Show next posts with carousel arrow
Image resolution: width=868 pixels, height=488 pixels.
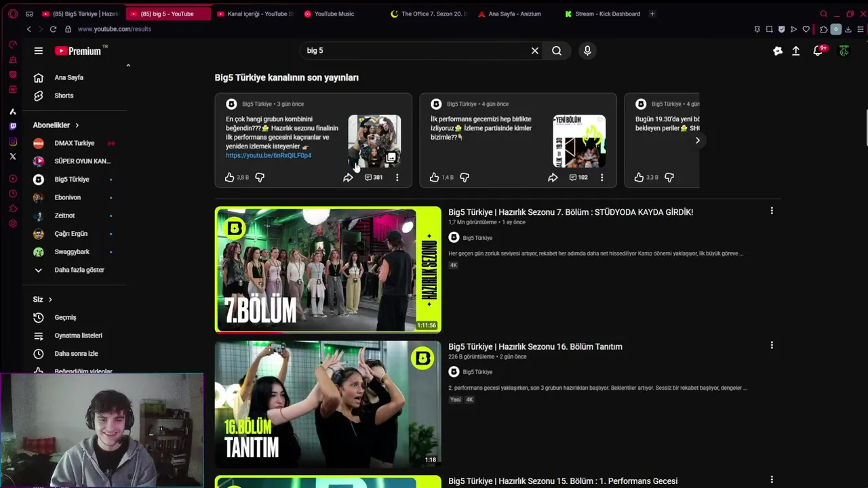[697, 140]
